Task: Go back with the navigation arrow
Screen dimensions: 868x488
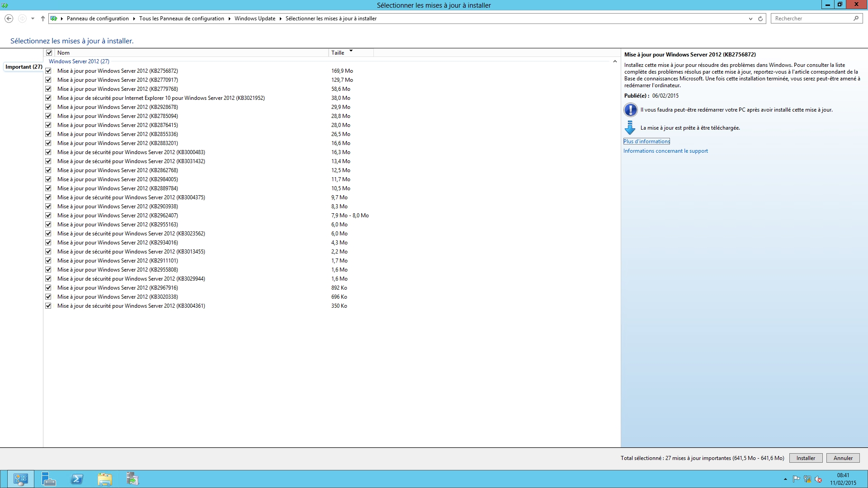Action: coord(9,19)
